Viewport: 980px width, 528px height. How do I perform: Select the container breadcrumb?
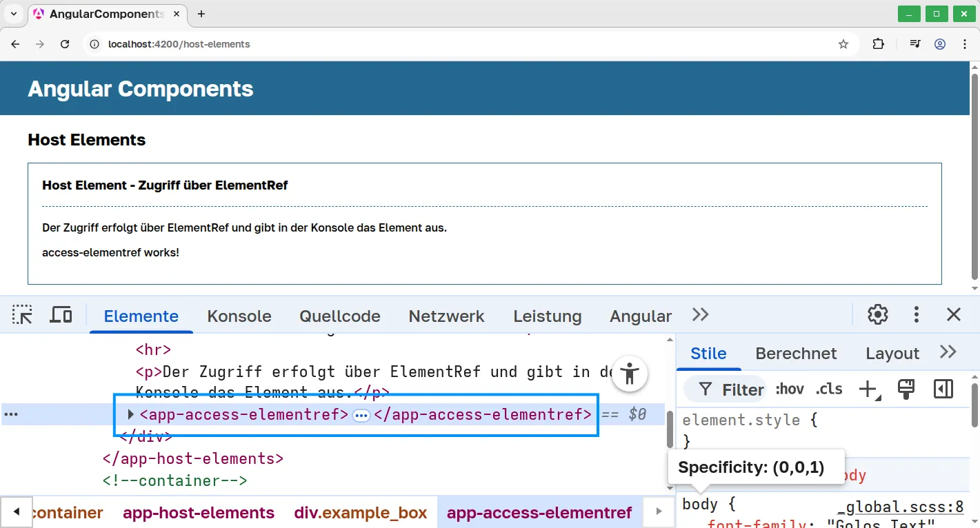pos(68,513)
